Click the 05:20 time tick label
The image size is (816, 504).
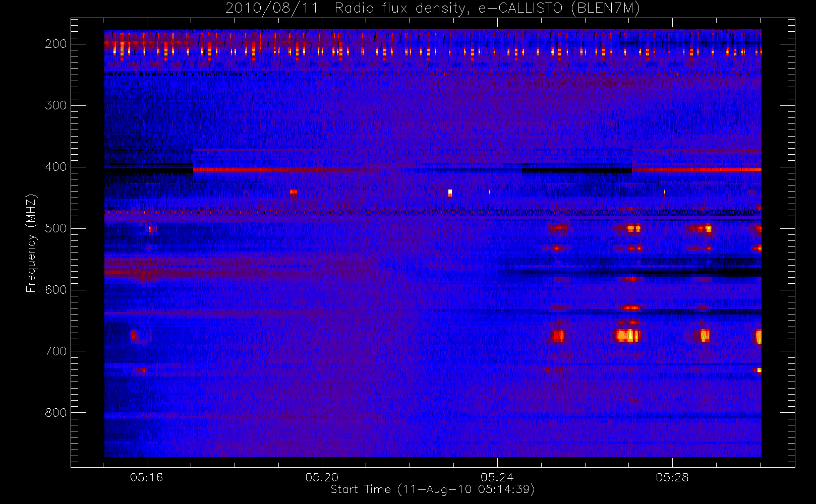click(x=322, y=477)
